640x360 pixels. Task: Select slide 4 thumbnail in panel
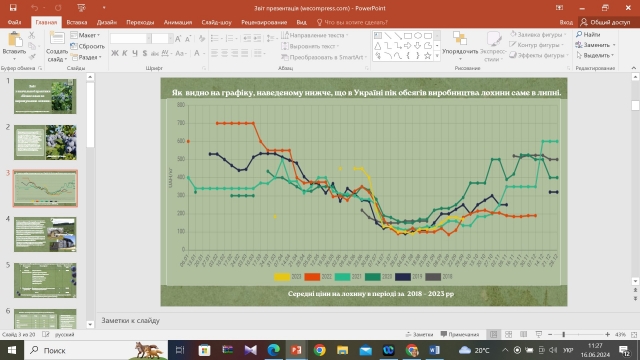click(x=45, y=234)
